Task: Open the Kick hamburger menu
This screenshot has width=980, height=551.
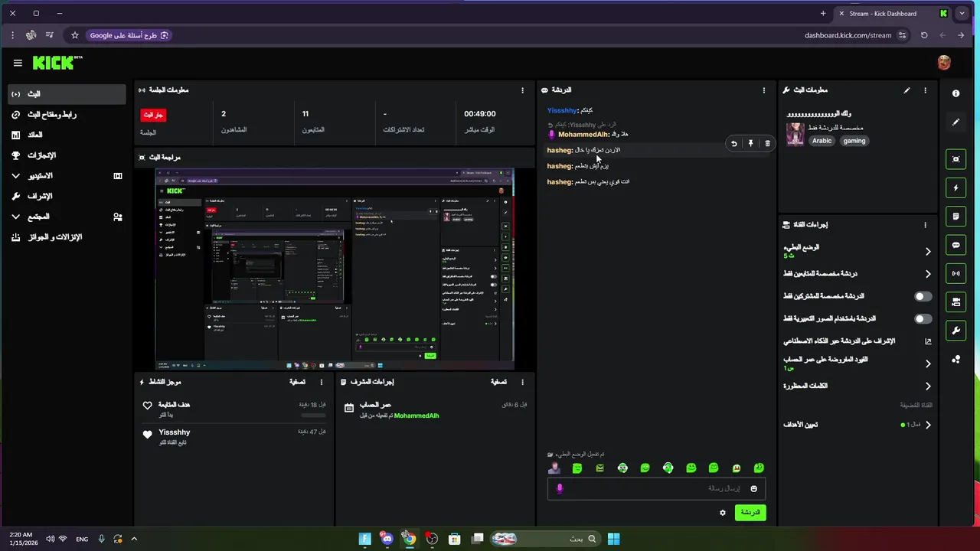Action: [x=18, y=63]
